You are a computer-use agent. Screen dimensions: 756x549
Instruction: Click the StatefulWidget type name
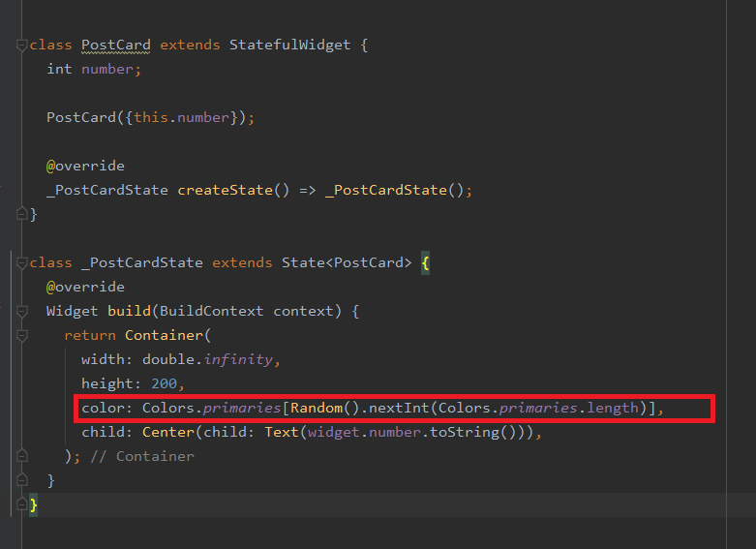pos(289,45)
